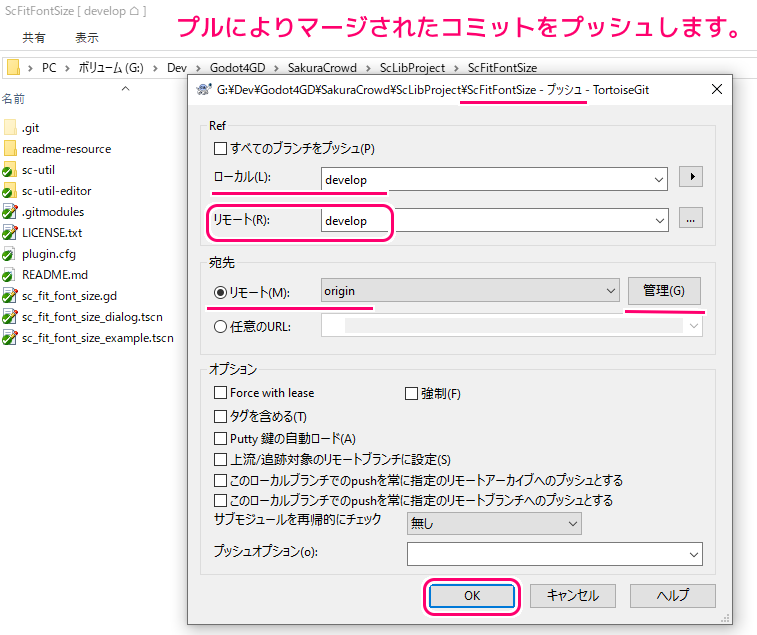The image size is (757, 635).
Task: Check always push to リモートアーカイブ option
Action: 220,480
